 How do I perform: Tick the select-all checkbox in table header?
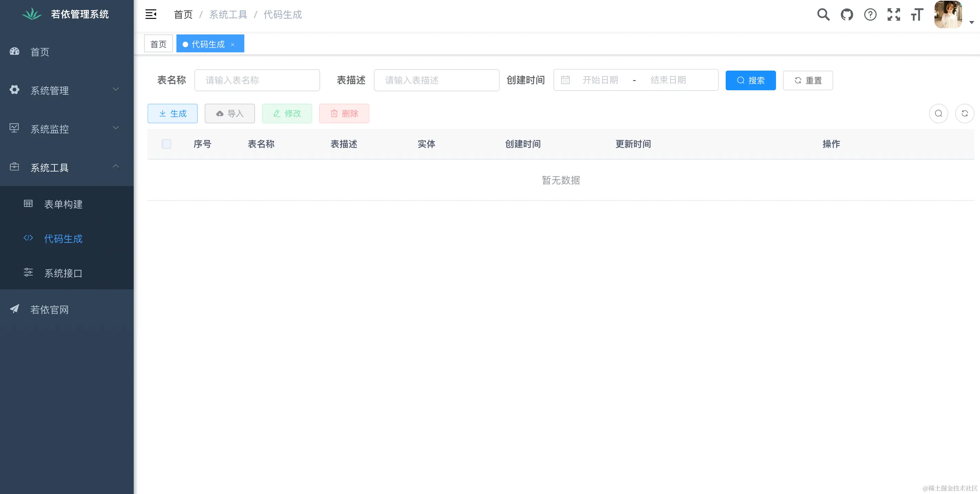pyautogui.click(x=166, y=144)
